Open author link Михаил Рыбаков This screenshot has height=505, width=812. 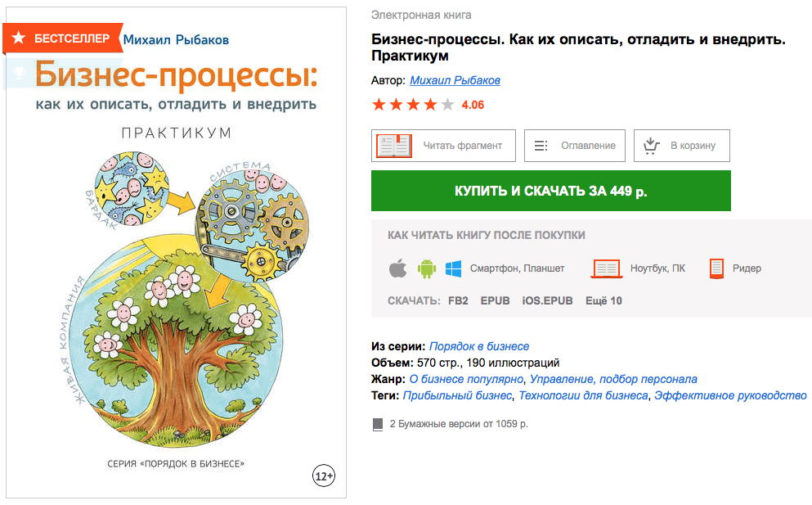[455, 80]
